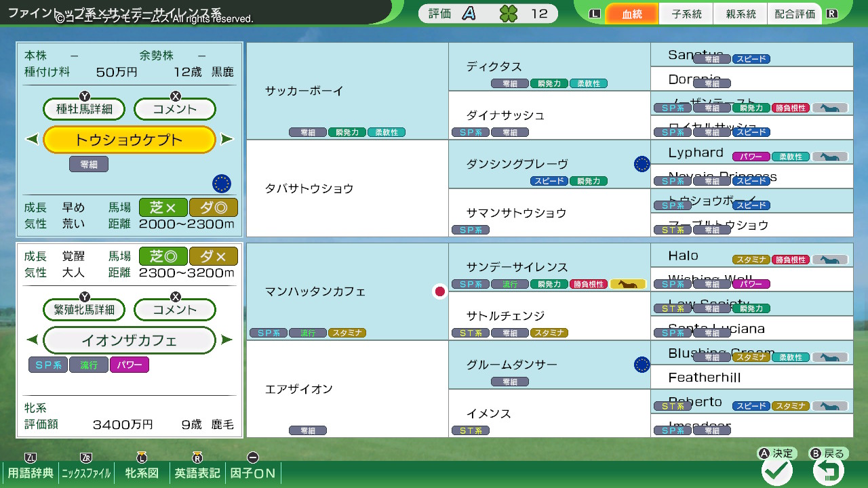Click the L shoulder button icon
This screenshot has width=868, height=488.
coord(595,14)
